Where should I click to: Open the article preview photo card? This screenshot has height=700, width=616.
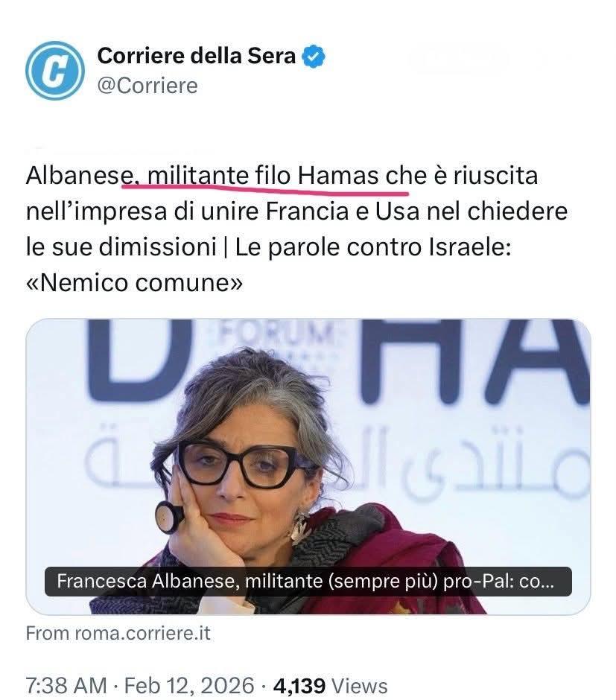308,466
